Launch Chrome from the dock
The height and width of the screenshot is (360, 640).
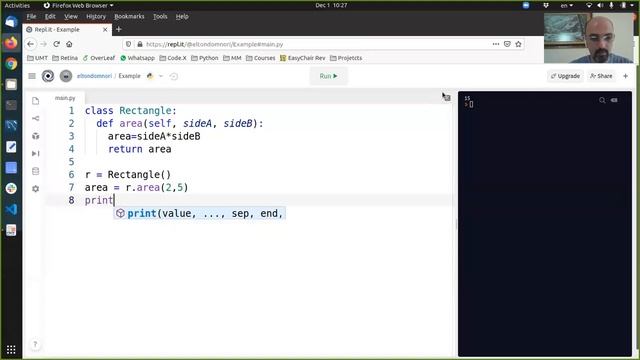[x=11, y=63]
